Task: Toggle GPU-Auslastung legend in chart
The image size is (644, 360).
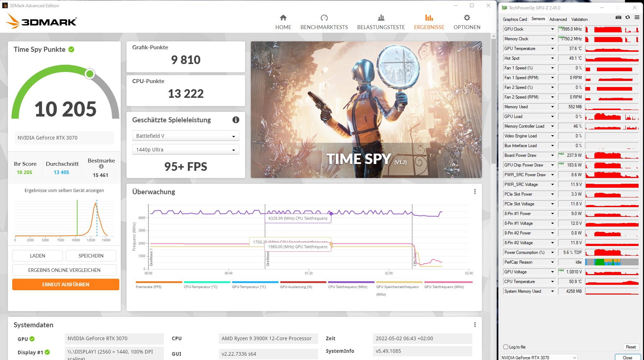Action: pos(303,285)
